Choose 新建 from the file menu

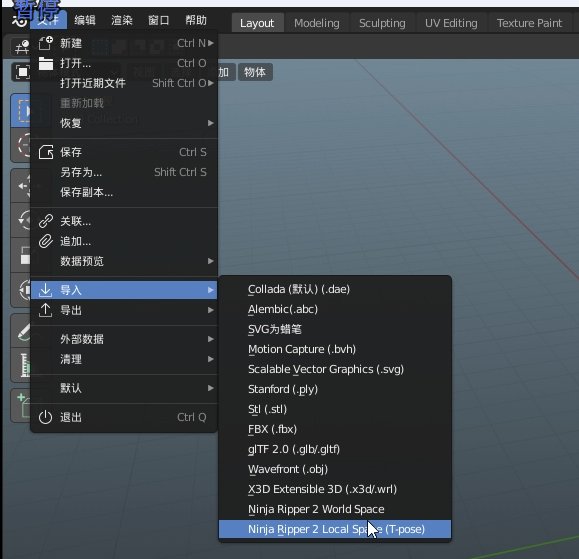click(x=124, y=43)
